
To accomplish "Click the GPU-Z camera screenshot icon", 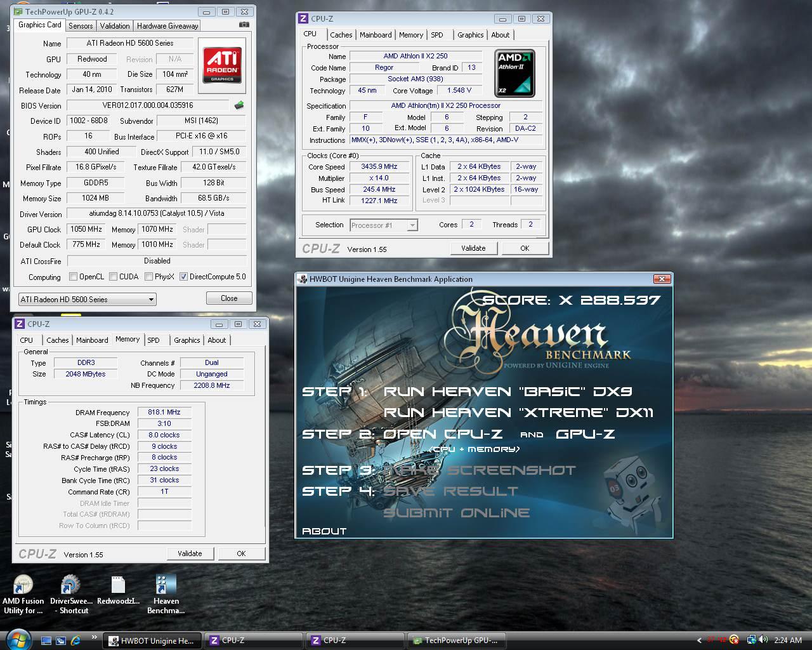I will pos(244,25).
